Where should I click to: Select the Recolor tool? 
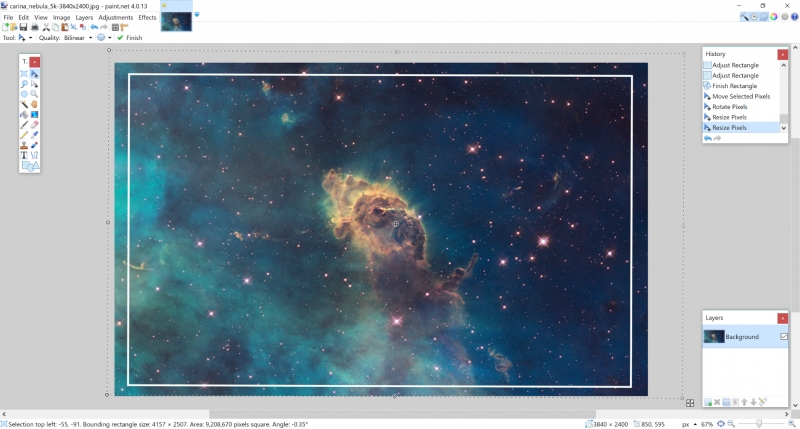34,145
